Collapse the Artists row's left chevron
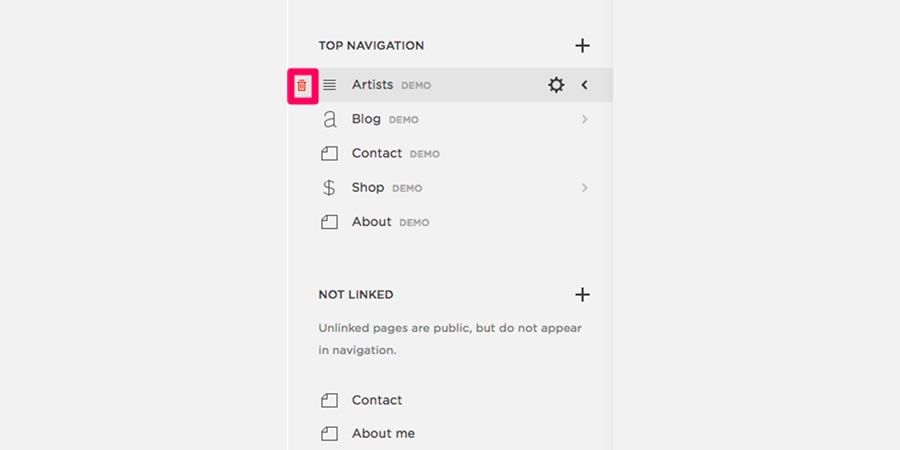900x450 pixels. pos(584,85)
